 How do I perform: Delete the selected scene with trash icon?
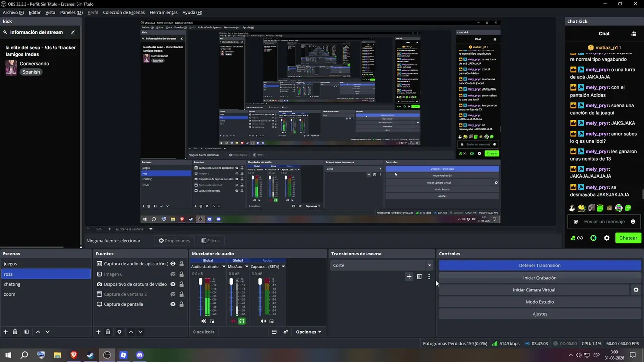click(15, 332)
